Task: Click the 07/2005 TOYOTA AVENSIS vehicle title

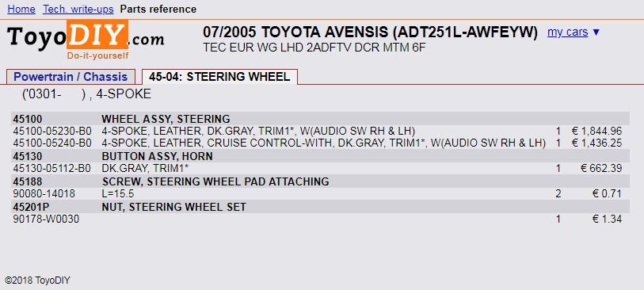Action: click(x=371, y=32)
